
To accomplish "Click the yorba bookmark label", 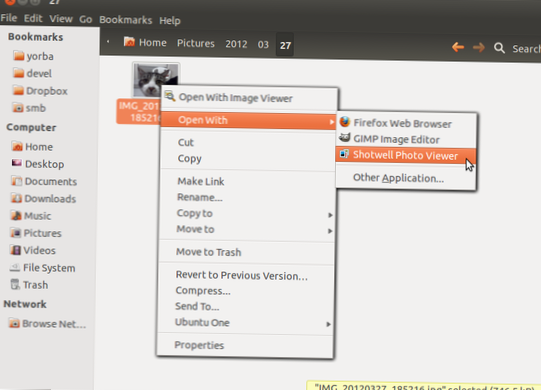I will [x=40, y=56].
